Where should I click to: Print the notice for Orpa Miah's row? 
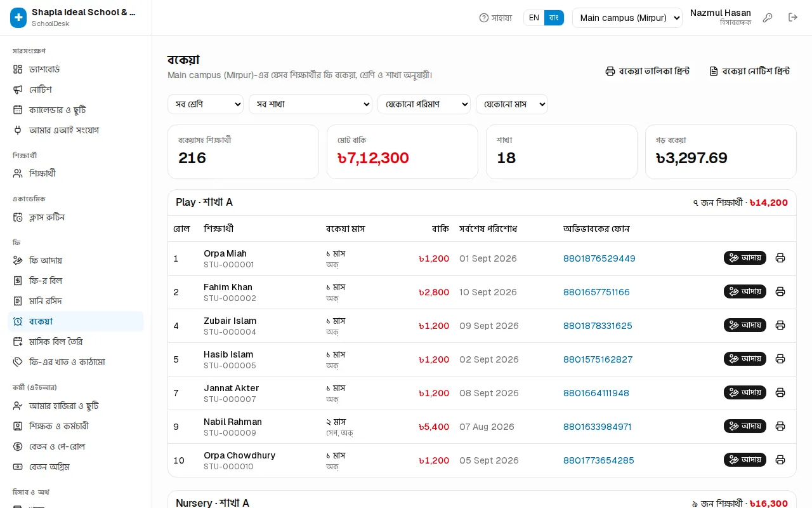(780, 258)
